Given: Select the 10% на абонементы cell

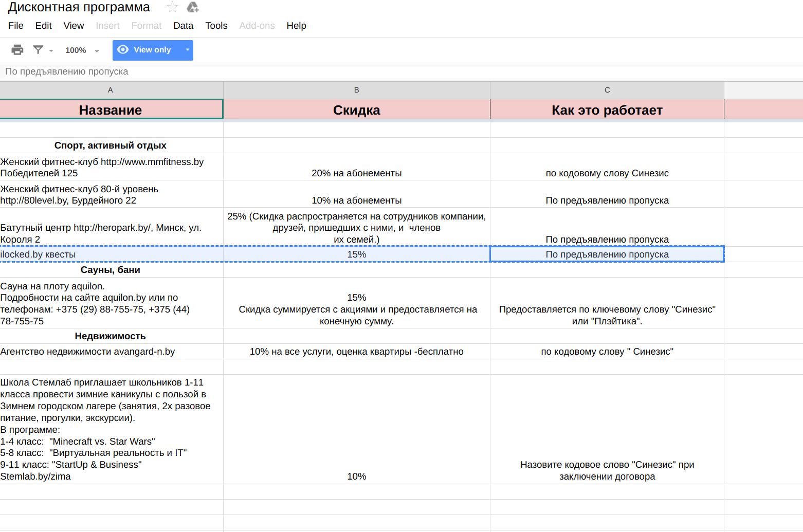Looking at the screenshot, I should tap(357, 194).
